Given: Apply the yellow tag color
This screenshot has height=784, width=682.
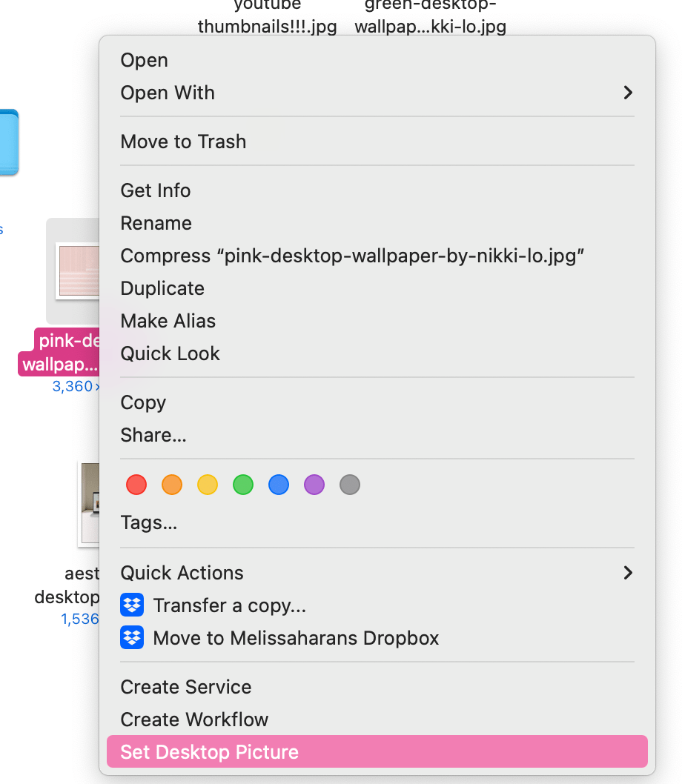Looking at the screenshot, I should point(207,485).
